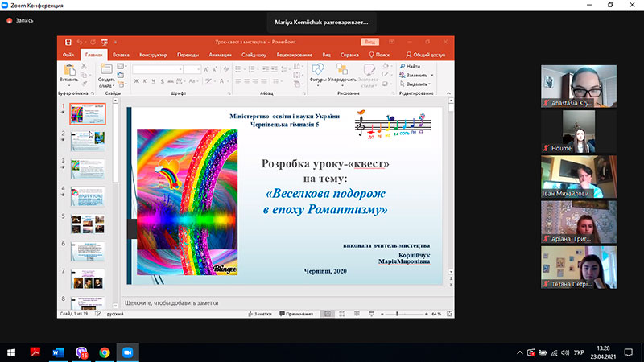The image size is (644, 362).
Task: Toggle Примечания comments pane in status bar
Action: pos(296,314)
